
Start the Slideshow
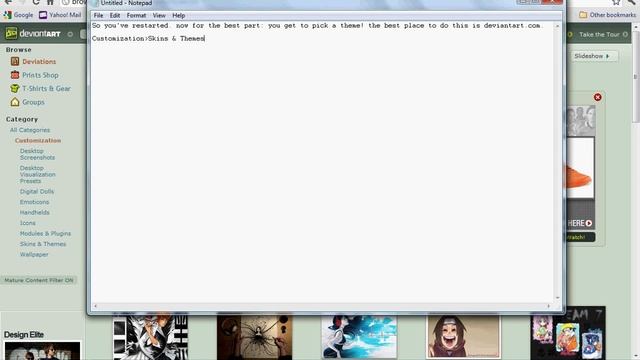tap(594, 56)
